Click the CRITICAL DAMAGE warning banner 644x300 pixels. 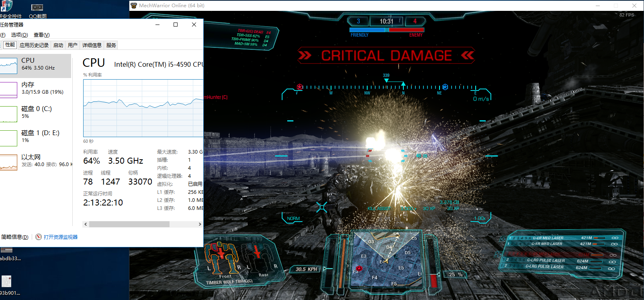pyautogui.click(x=386, y=55)
